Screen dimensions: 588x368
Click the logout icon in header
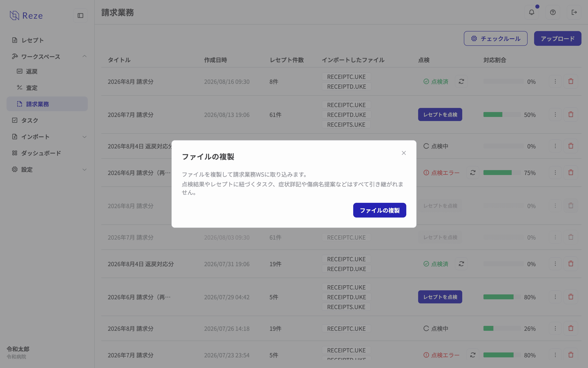tap(574, 12)
